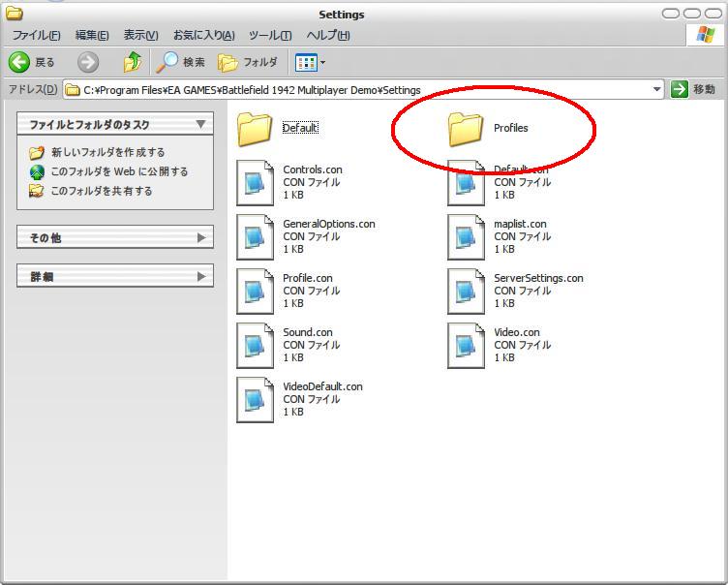Open the ヘルプ(H) menu
The height and width of the screenshot is (585, 728).
[x=328, y=35]
